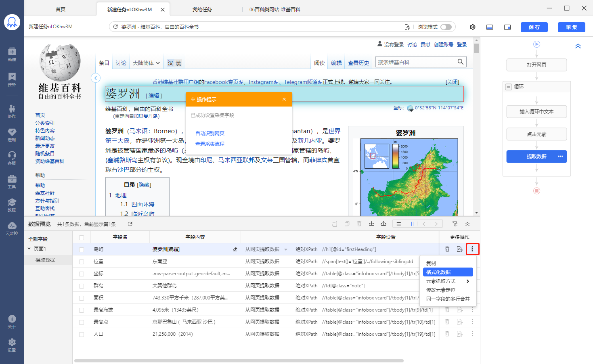
Task: Click the Wikipedia search magnifier icon
Action: tap(461, 62)
